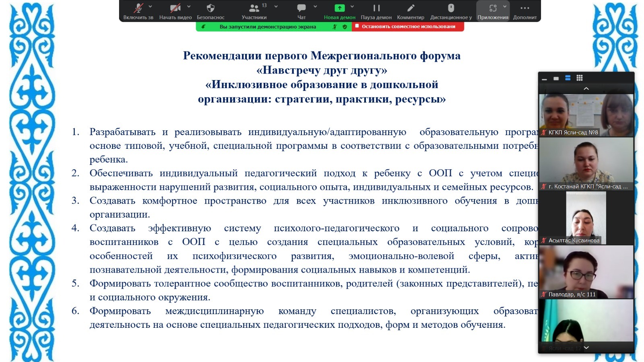Open the Безопаснос shield icon
Image resolution: width=644 pixels, height=362 pixels.
point(211,10)
